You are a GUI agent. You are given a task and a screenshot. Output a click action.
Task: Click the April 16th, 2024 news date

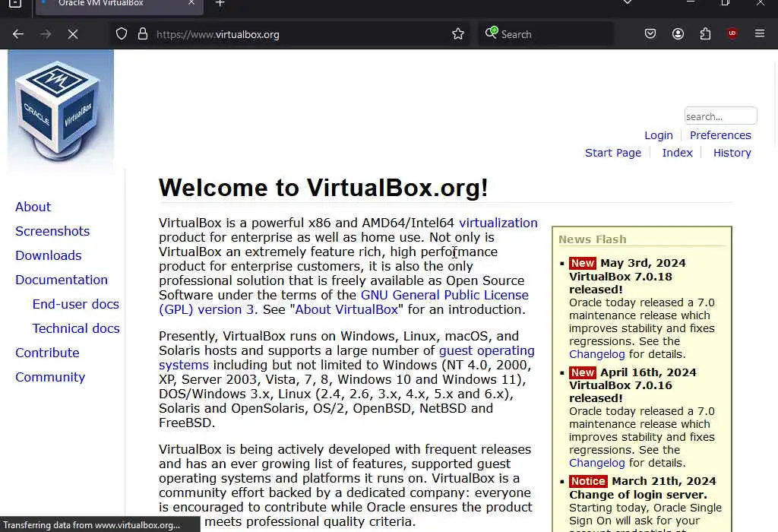click(649, 372)
